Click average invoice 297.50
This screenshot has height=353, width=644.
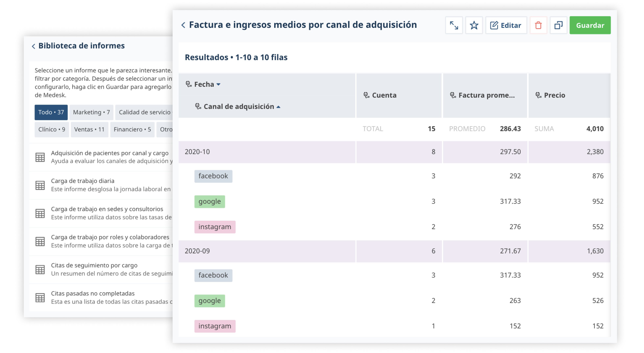point(510,152)
